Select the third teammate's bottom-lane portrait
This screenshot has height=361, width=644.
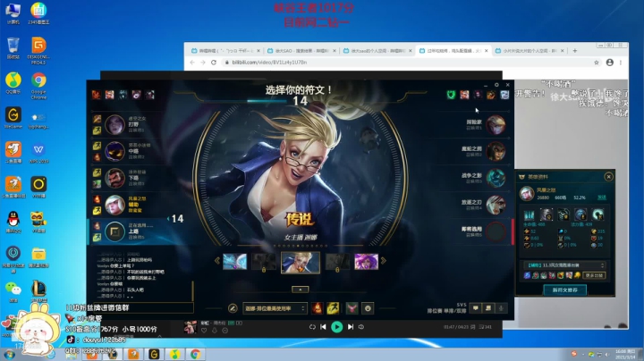(114, 178)
